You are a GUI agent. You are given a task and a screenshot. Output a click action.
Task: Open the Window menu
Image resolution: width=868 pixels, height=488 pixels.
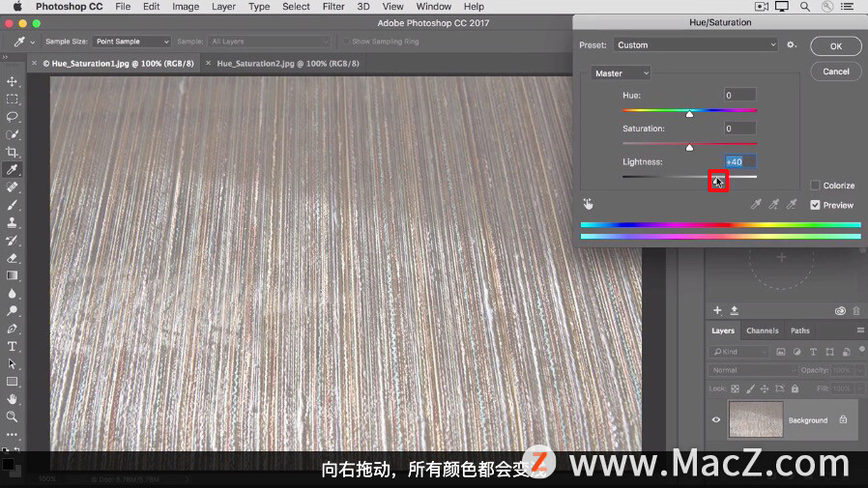pyautogui.click(x=433, y=7)
